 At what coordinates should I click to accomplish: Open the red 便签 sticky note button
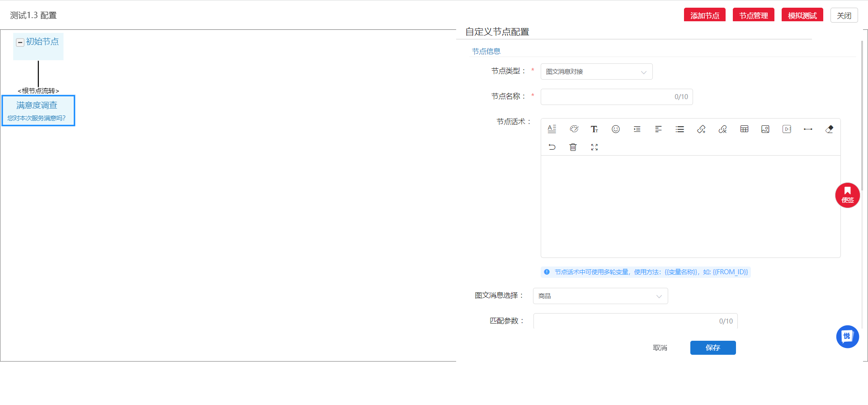pyautogui.click(x=847, y=195)
